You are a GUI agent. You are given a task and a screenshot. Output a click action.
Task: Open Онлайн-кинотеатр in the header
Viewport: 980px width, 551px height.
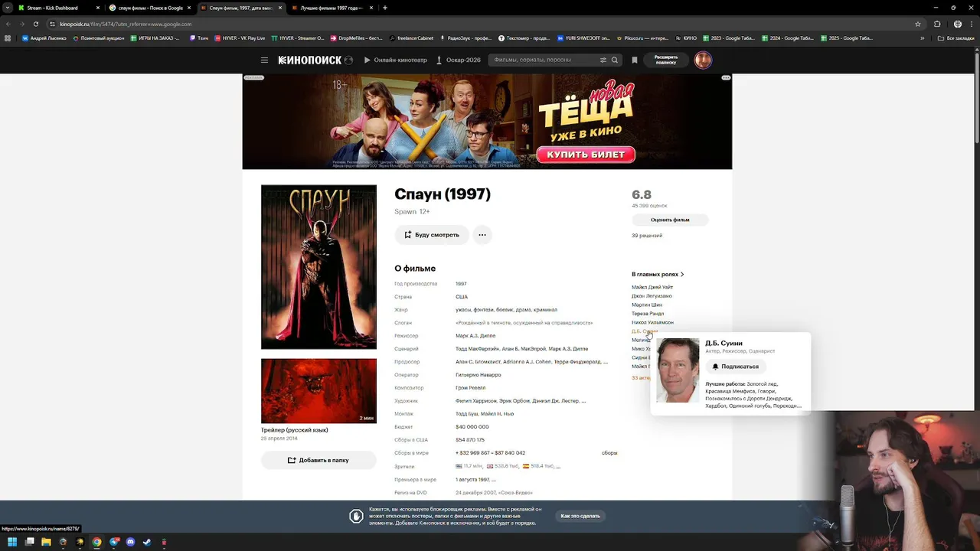click(395, 60)
